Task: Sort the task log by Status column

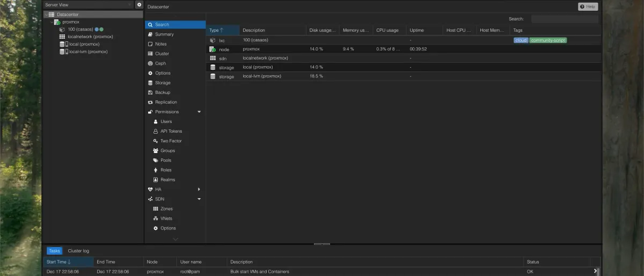Action: pyautogui.click(x=557, y=262)
